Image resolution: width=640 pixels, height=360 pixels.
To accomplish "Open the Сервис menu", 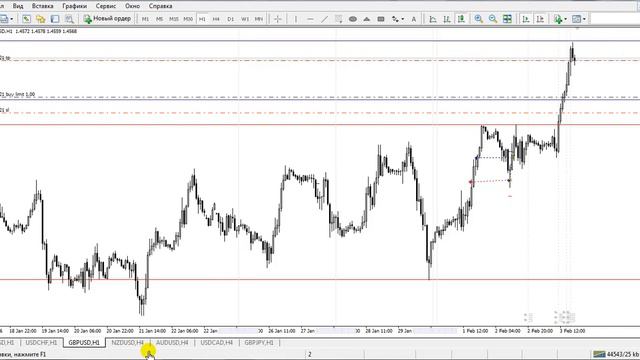I will point(106,6).
